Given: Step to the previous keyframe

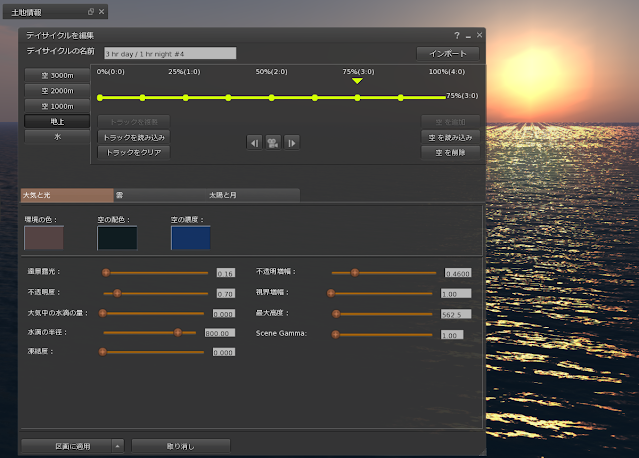Looking at the screenshot, I should (x=254, y=143).
